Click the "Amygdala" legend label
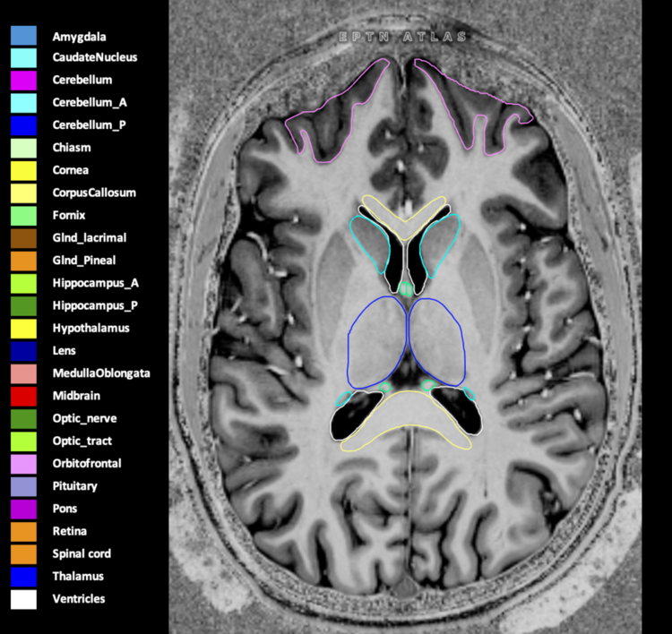Screen dimensions: 672x634 pyautogui.click(x=79, y=38)
